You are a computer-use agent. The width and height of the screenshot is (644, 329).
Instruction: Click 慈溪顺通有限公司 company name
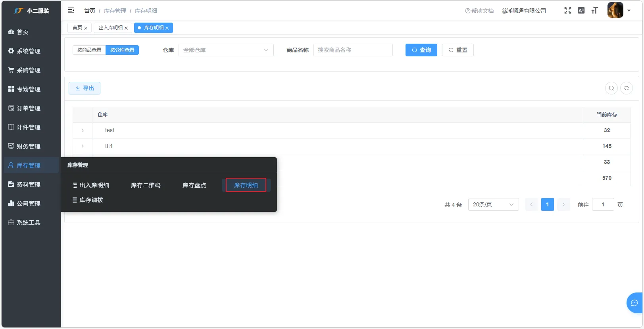[x=524, y=11]
